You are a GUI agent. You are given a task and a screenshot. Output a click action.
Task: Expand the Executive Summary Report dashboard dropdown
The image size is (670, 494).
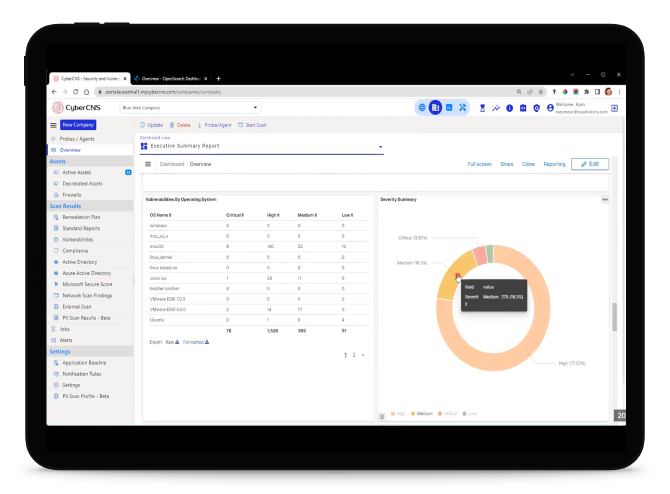(x=380, y=147)
